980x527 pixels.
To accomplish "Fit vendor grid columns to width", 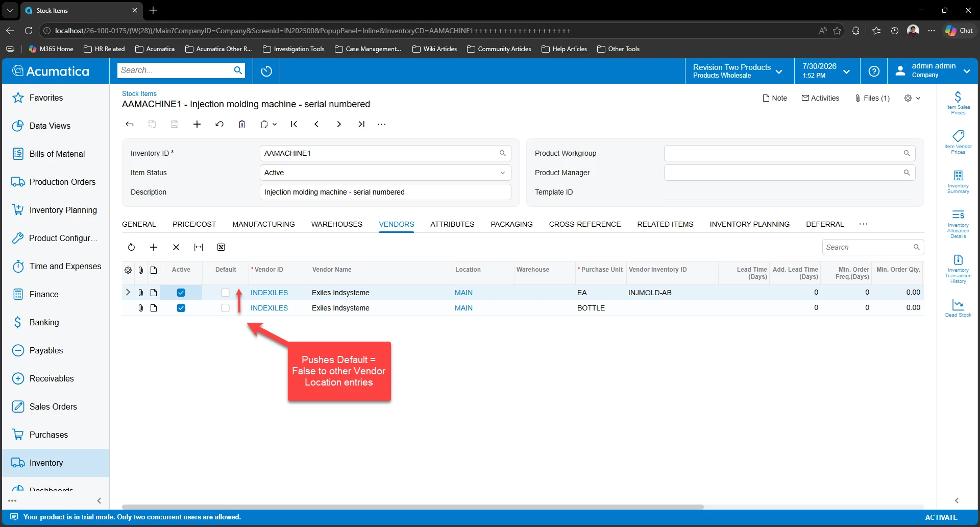I will pyautogui.click(x=199, y=247).
